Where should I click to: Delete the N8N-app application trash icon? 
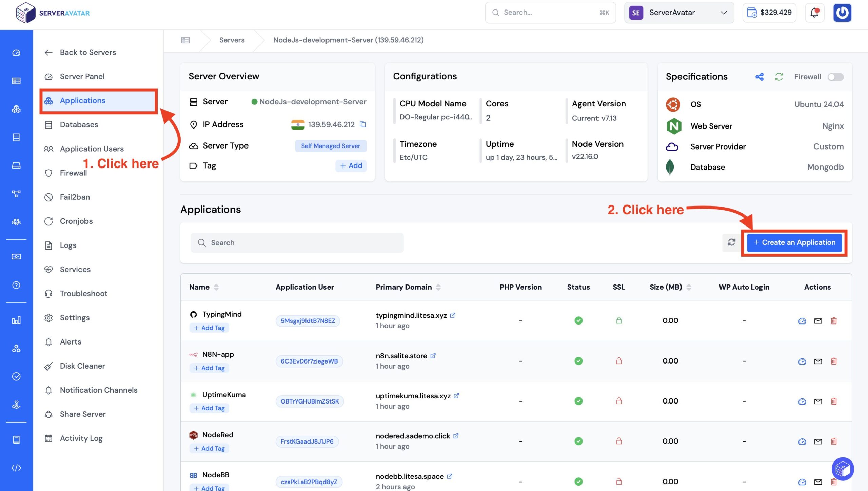(834, 361)
